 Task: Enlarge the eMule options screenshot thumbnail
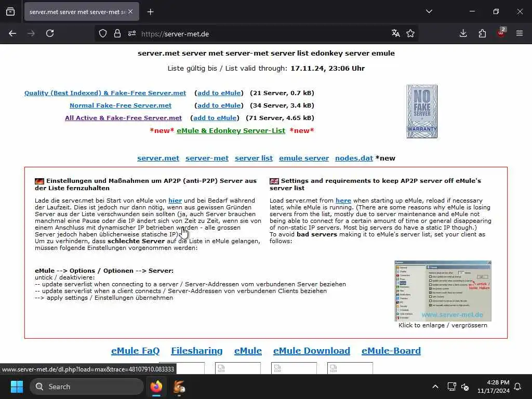443,291
